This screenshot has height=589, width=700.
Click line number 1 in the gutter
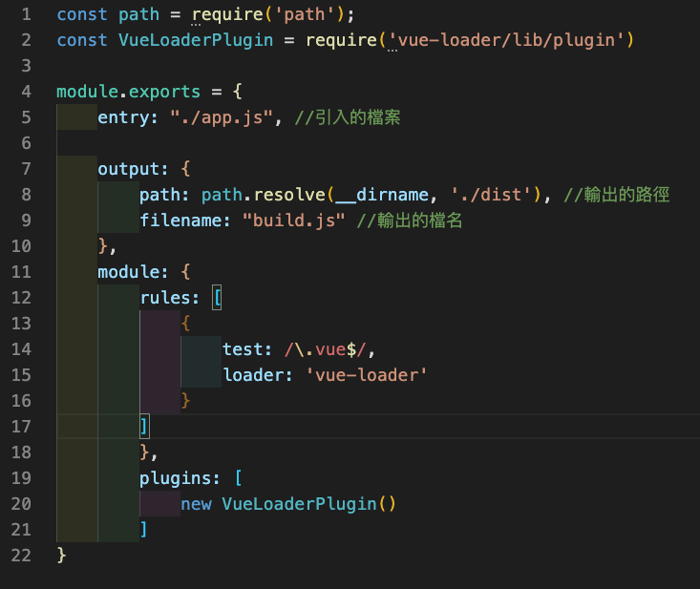25,14
